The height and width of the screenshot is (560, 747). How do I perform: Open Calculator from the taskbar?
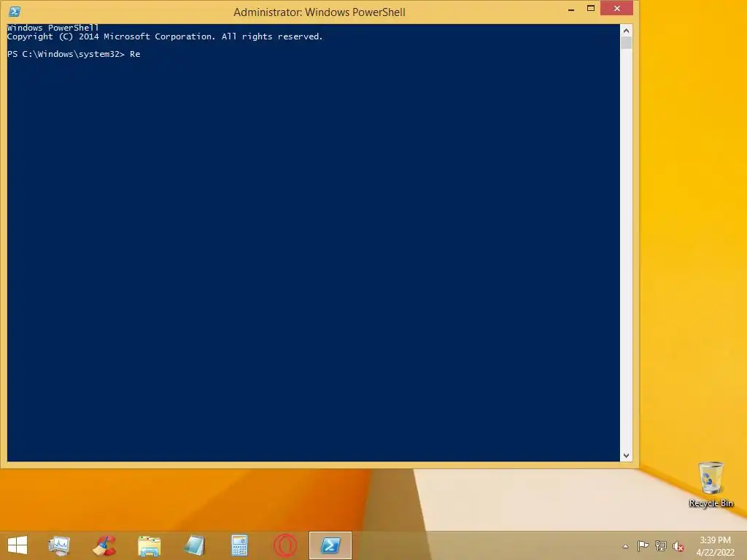(x=239, y=545)
